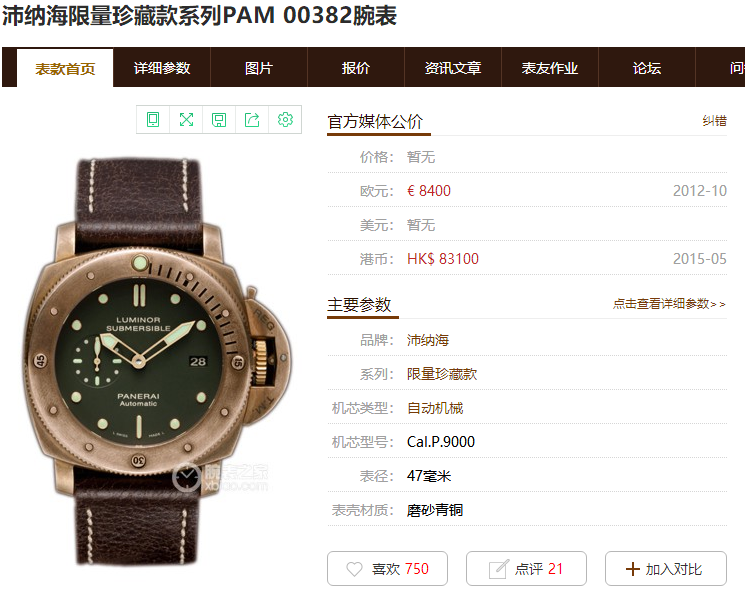Click the 纠错 correction link

pos(715,121)
